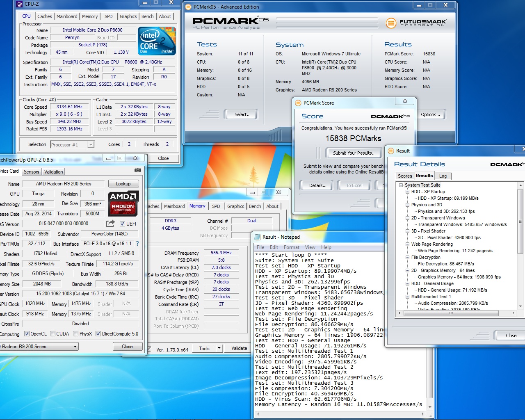Toggle the PhysX checkbox
This screenshot has height=420, width=525.
pos(75,334)
